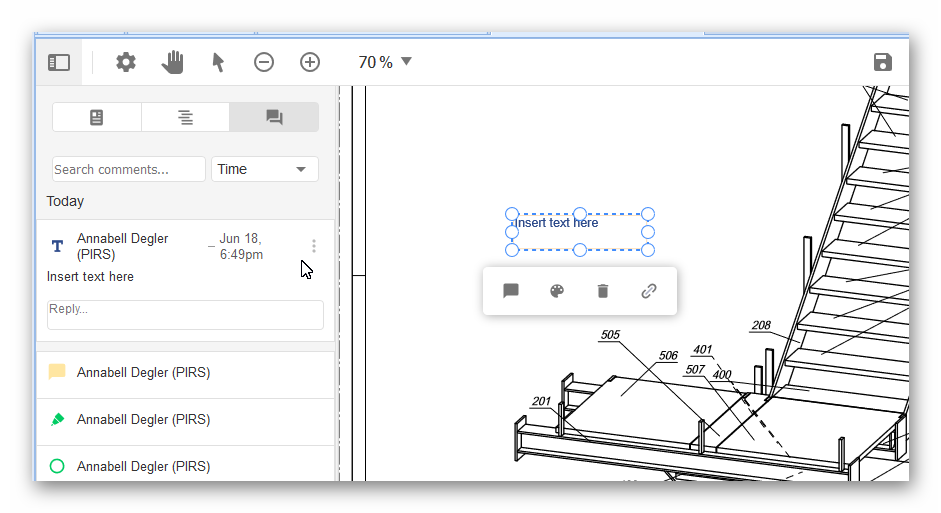The image size is (941, 513).
Task: Switch to the comments panel tab
Action: [274, 117]
